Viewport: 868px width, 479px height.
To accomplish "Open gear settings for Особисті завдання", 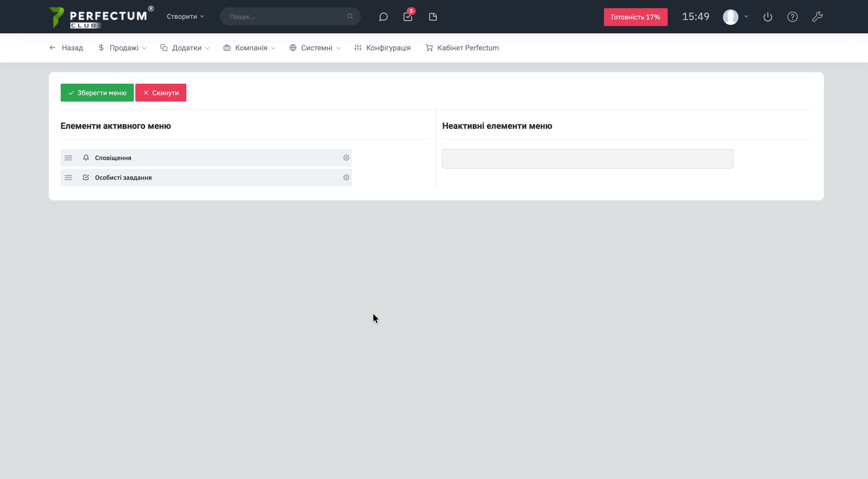I will [x=346, y=177].
